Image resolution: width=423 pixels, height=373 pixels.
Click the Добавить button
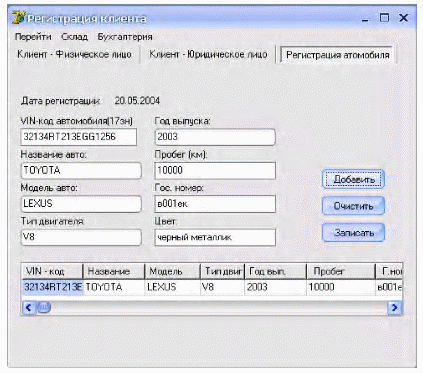[x=353, y=179]
